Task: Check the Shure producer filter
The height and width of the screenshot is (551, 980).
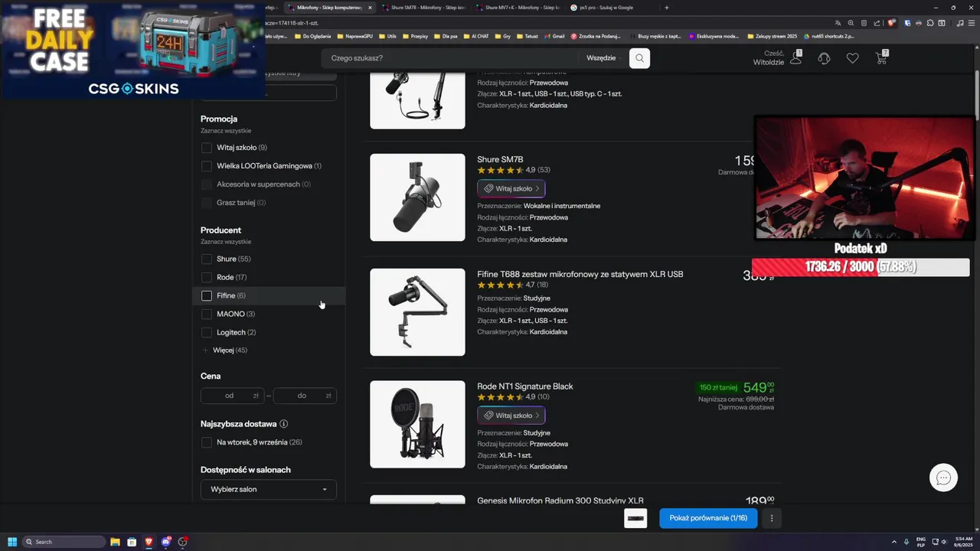Action: coord(206,259)
